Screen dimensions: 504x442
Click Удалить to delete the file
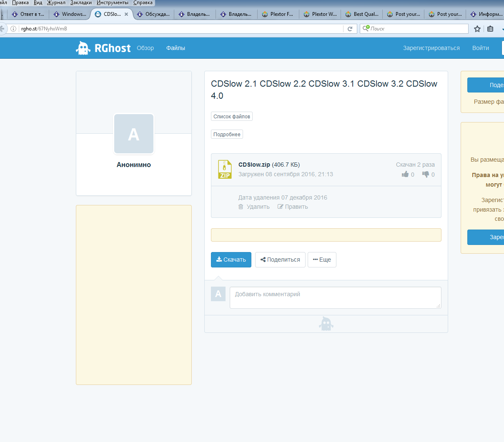point(254,207)
